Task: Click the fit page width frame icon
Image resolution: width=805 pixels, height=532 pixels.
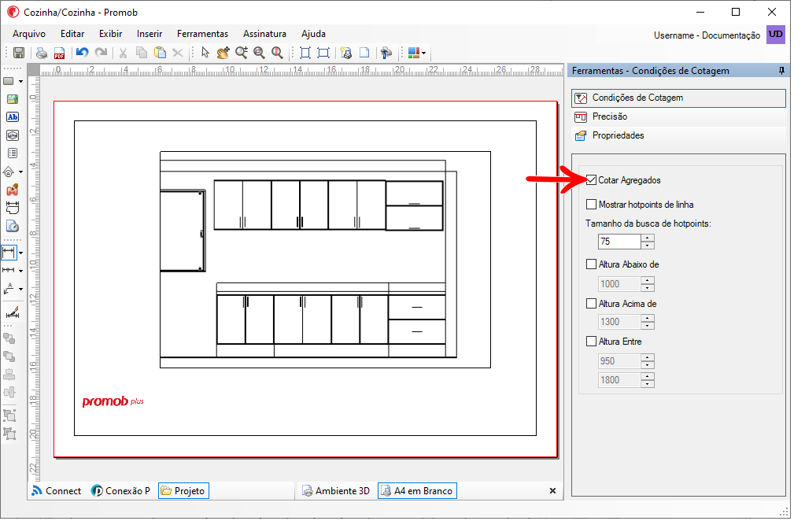Action: tap(323, 54)
